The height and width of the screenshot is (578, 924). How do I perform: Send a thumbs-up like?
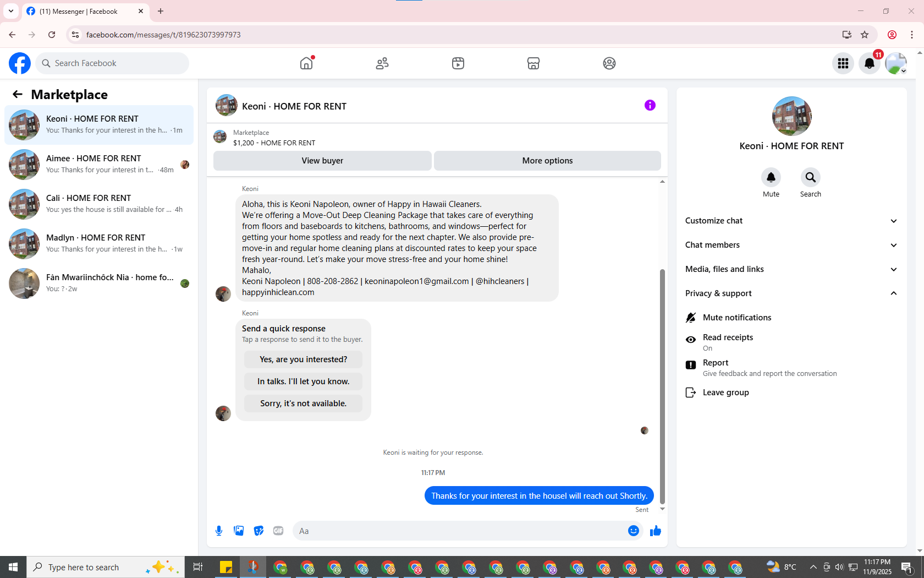[x=656, y=531]
